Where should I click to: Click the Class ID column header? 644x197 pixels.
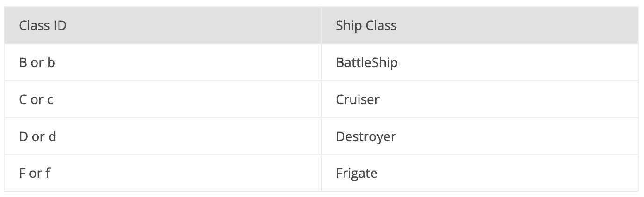click(162, 25)
